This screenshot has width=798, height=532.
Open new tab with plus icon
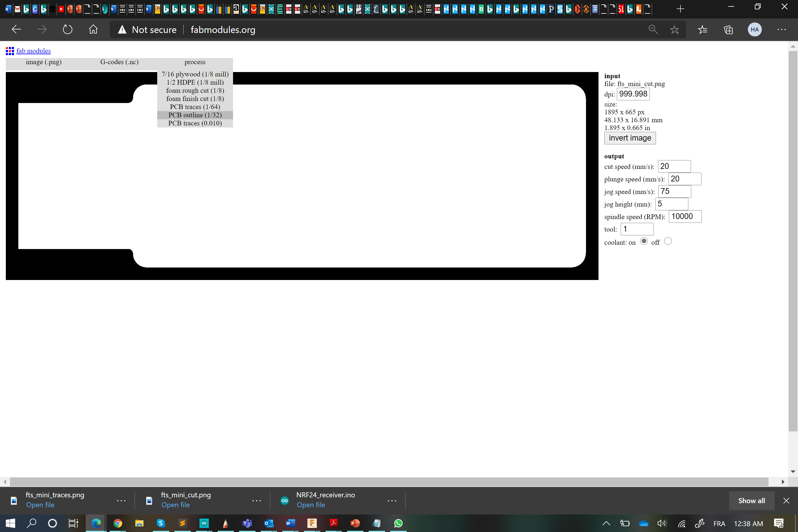pos(680,9)
